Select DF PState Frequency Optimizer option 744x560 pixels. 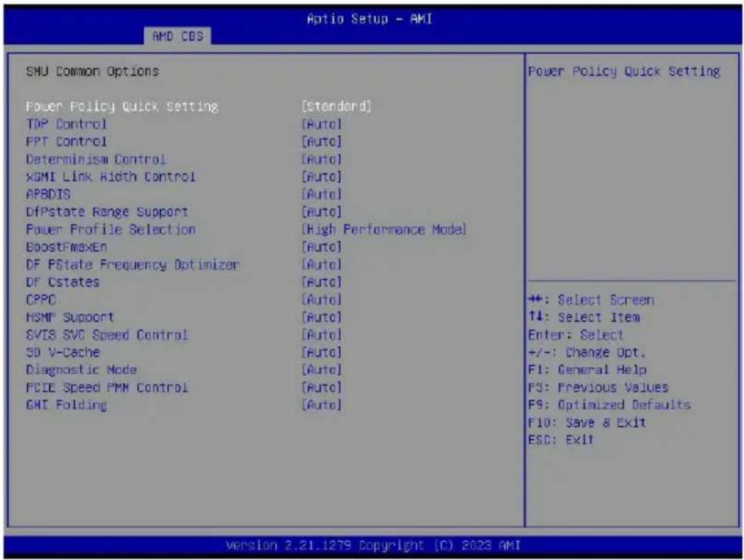133,264
